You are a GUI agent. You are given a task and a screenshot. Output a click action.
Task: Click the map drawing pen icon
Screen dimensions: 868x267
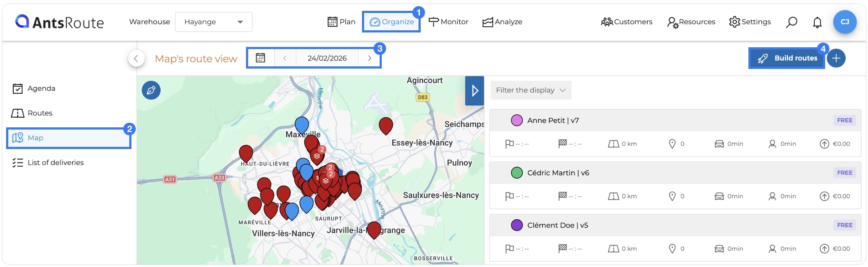[x=151, y=90]
